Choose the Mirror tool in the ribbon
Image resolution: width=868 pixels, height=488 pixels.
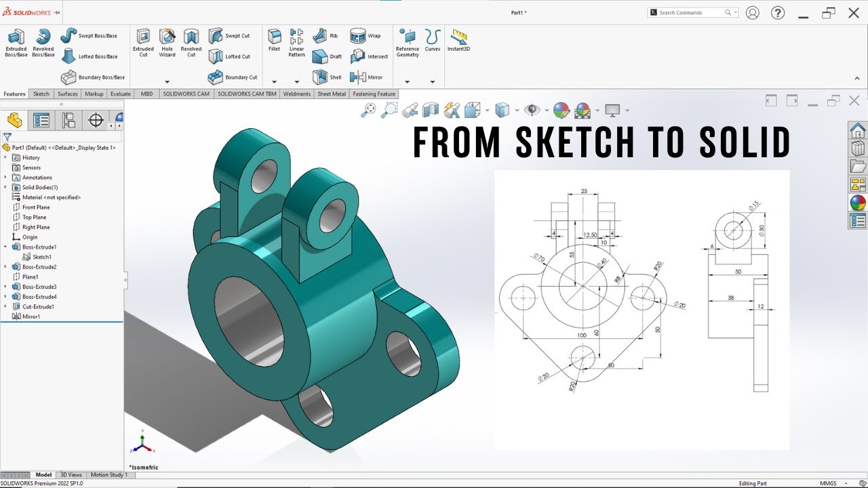[x=367, y=77]
